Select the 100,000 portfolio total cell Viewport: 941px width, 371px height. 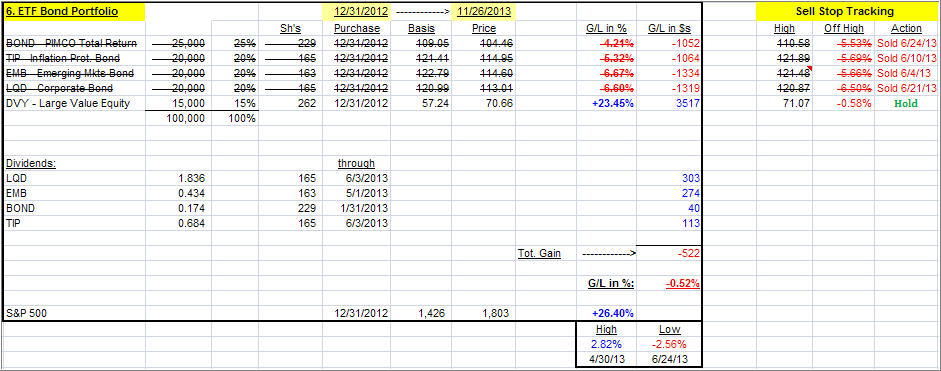tap(178, 118)
